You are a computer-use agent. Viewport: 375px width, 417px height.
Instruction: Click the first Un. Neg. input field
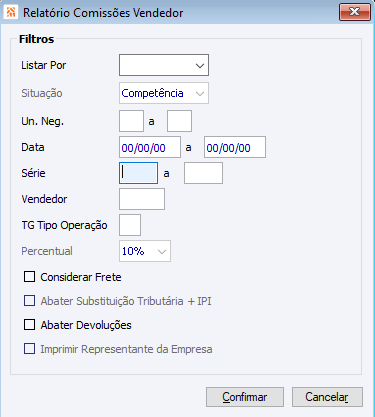(x=131, y=121)
